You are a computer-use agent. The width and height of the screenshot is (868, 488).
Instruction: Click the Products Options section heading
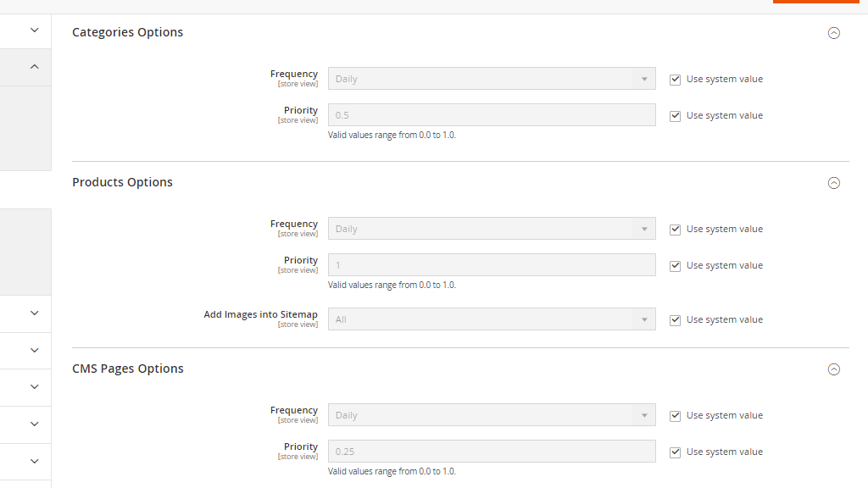point(122,182)
